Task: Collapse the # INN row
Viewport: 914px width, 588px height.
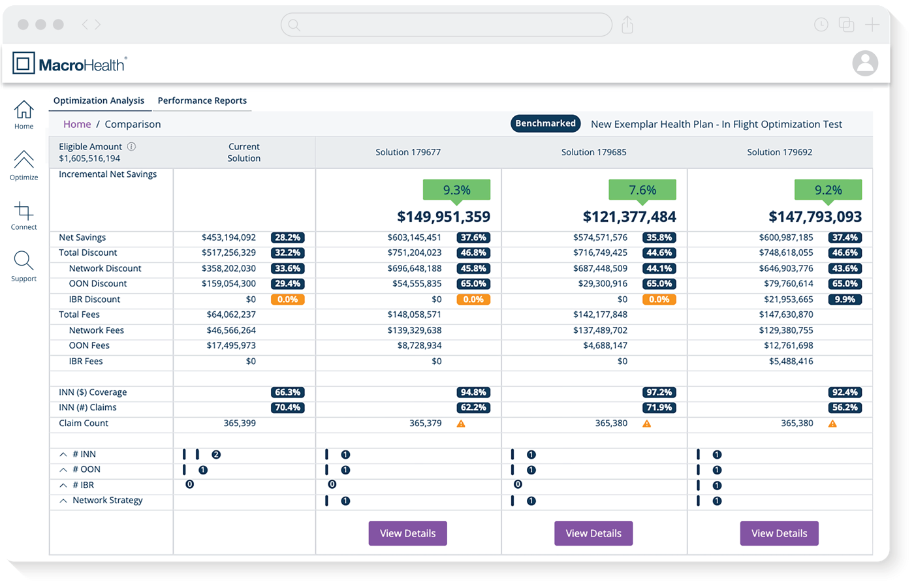Action: click(x=63, y=454)
